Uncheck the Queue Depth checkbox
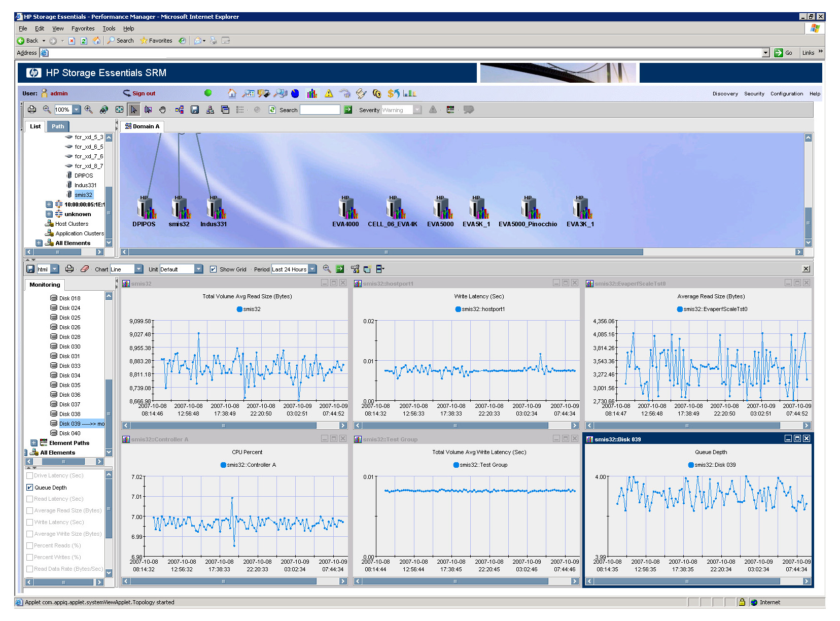This screenshot has width=840, height=621. (29, 487)
